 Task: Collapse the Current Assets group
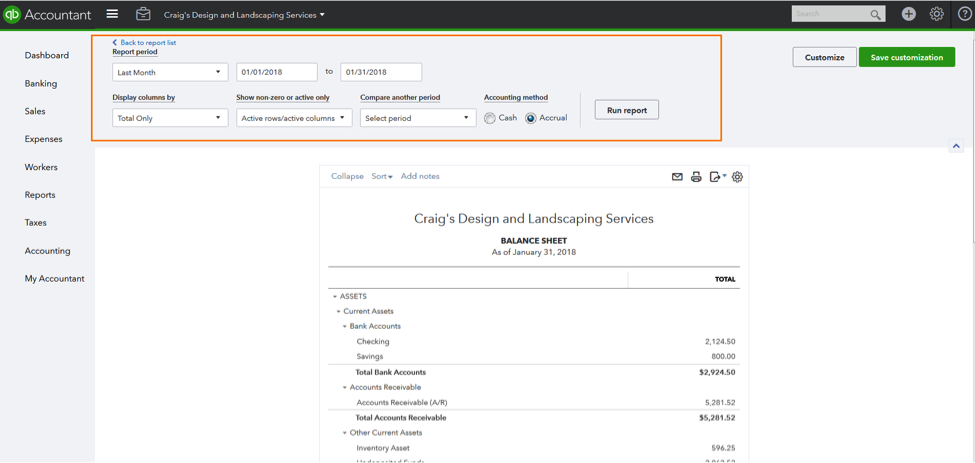[338, 311]
